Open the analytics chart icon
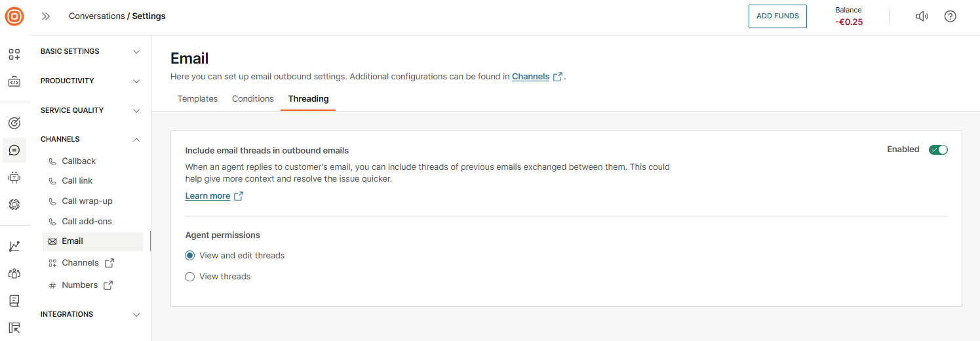This screenshot has height=341, width=980. tap(14, 247)
